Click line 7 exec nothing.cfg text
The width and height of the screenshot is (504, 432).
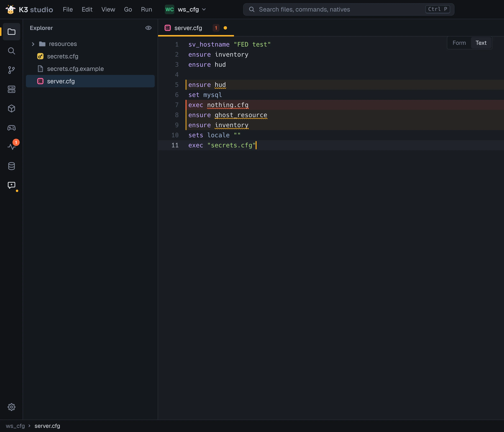click(x=218, y=105)
